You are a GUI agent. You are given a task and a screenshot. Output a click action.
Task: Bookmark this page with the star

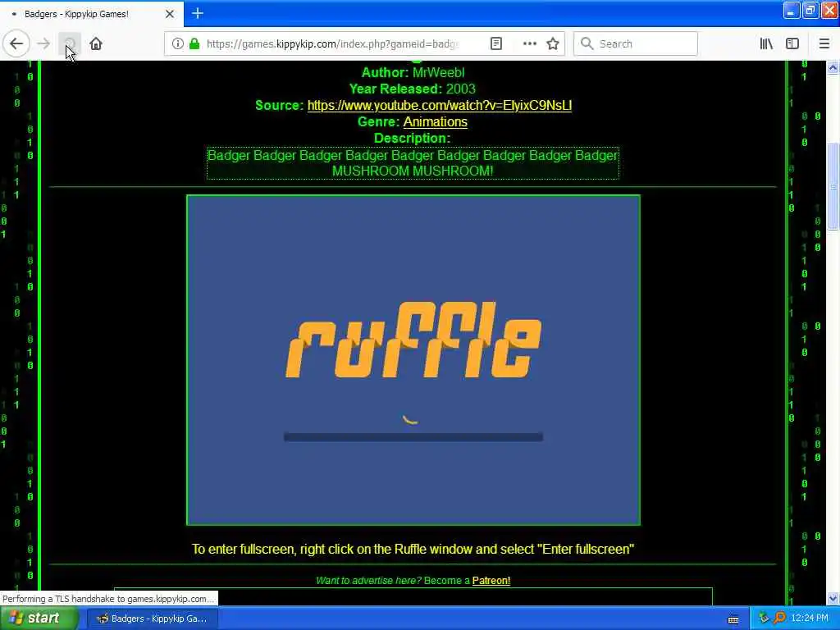(553, 44)
